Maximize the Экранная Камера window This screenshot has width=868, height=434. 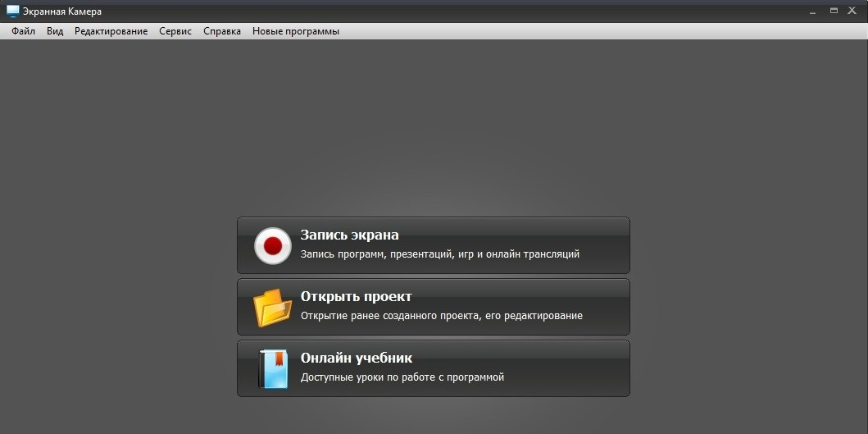click(x=834, y=11)
